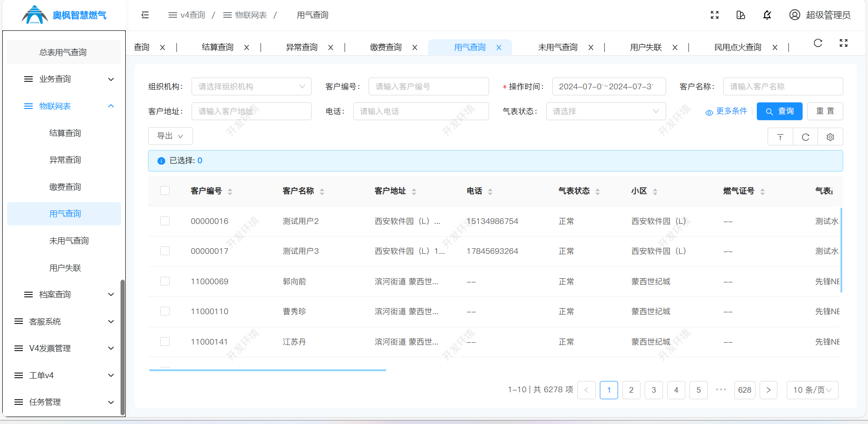The height and width of the screenshot is (424, 868).
Task: Expand the 业务查询 sidebar menu
Action: 64,79
